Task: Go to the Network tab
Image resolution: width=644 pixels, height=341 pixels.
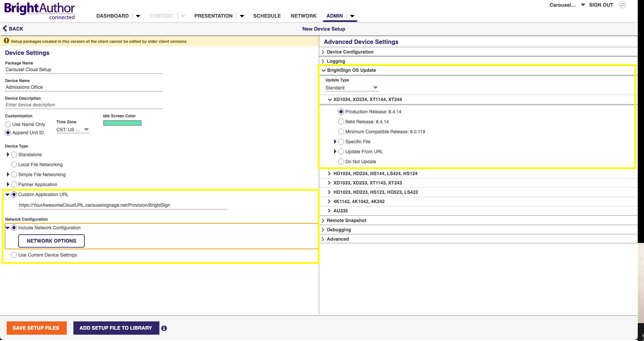Action: tap(304, 16)
